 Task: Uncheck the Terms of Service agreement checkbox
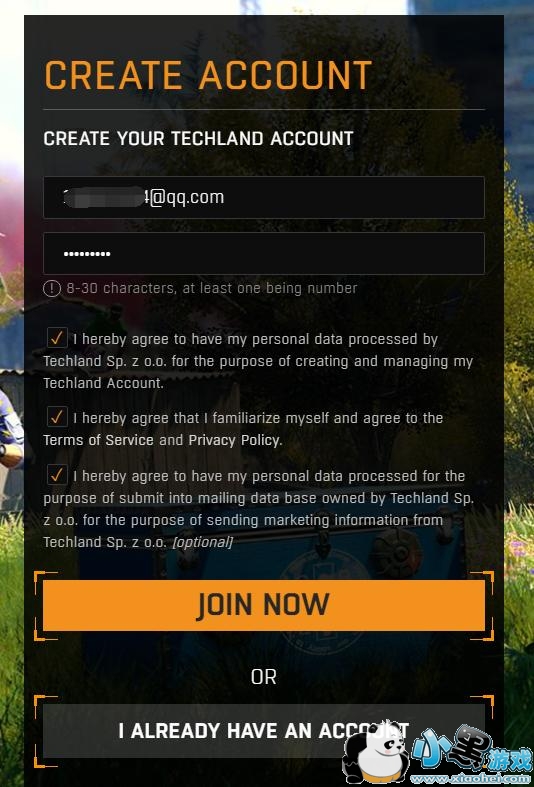click(57, 417)
